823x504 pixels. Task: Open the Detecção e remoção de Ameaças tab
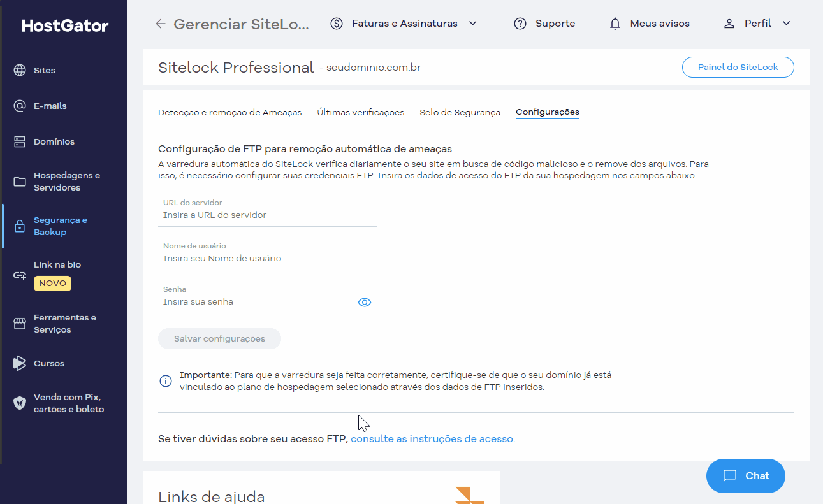tap(230, 112)
